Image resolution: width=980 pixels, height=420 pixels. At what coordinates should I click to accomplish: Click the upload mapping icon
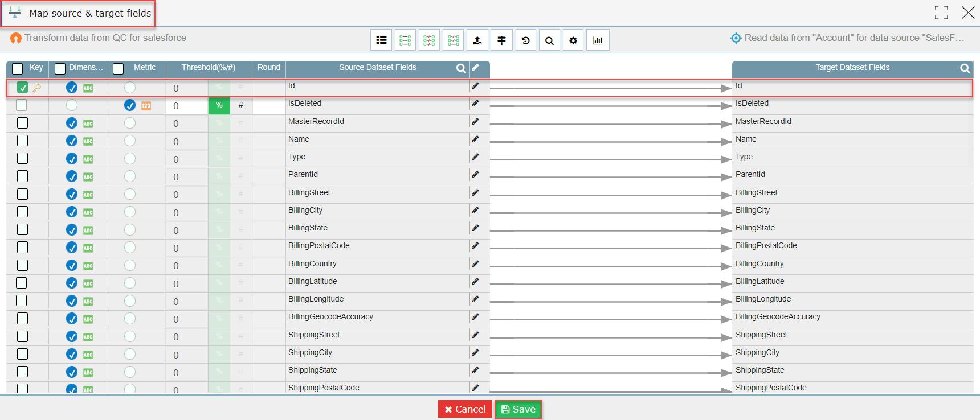[477, 40]
